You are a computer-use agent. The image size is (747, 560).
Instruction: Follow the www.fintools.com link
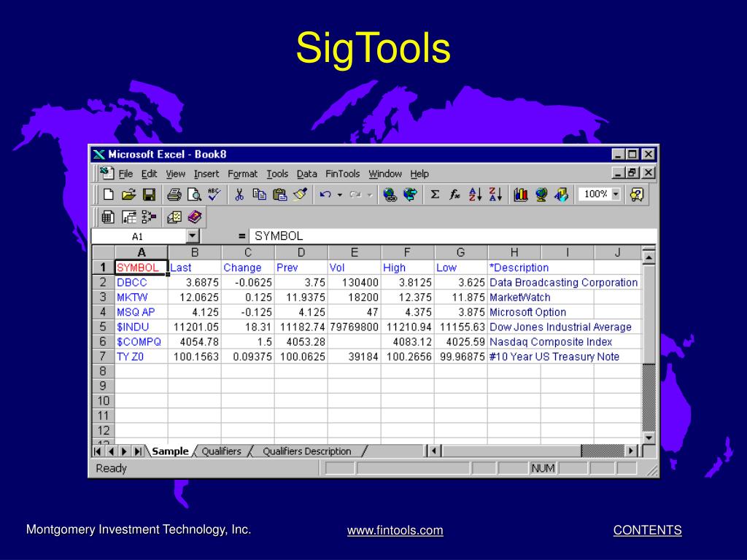395,530
